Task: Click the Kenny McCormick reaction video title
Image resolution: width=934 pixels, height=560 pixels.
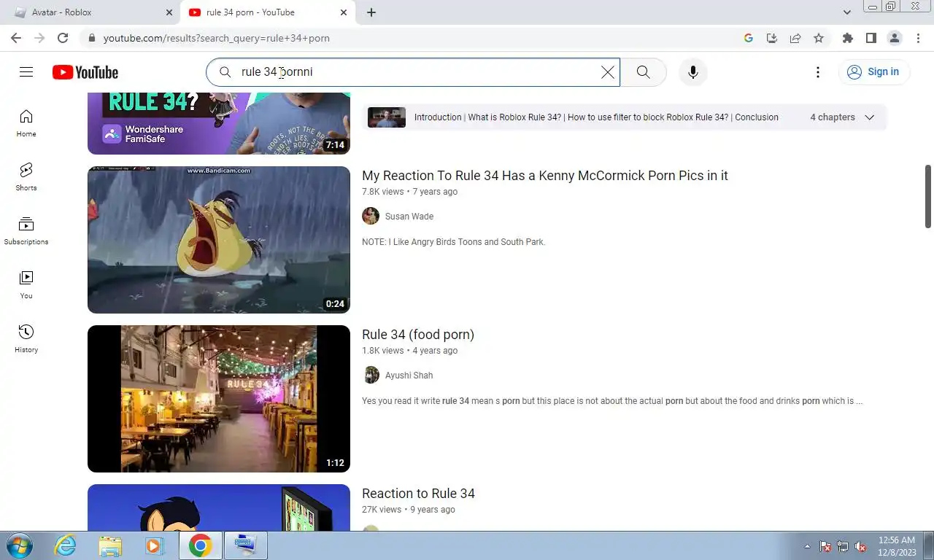Action: pos(545,176)
